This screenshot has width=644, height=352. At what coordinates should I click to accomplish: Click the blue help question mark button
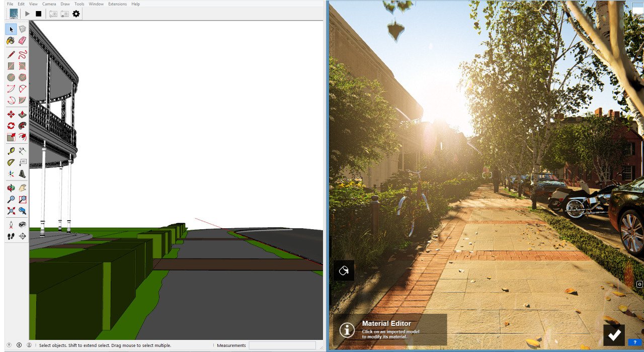click(635, 342)
